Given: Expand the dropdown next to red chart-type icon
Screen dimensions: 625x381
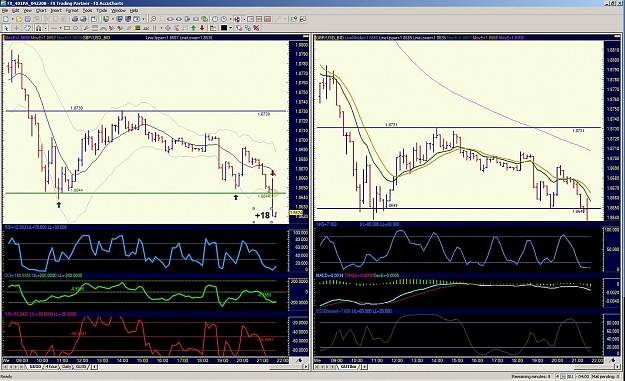Looking at the screenshot, I should click(x=244, y=19).
